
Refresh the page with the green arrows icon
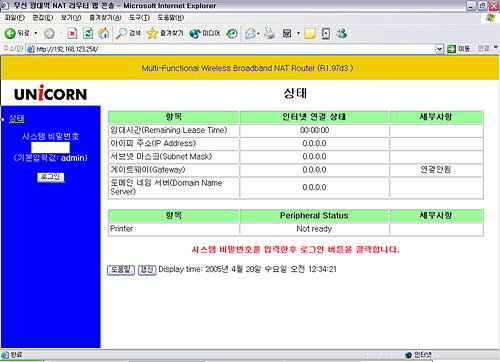coord(88,33)
